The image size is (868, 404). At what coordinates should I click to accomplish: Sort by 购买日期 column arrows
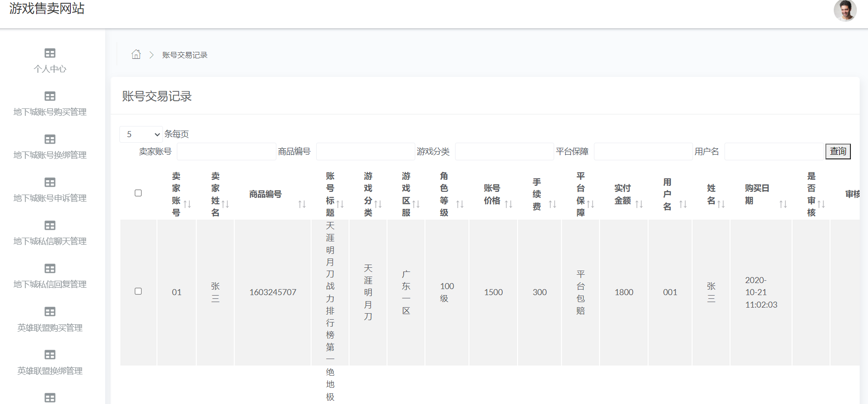click(x=783, y=204)
